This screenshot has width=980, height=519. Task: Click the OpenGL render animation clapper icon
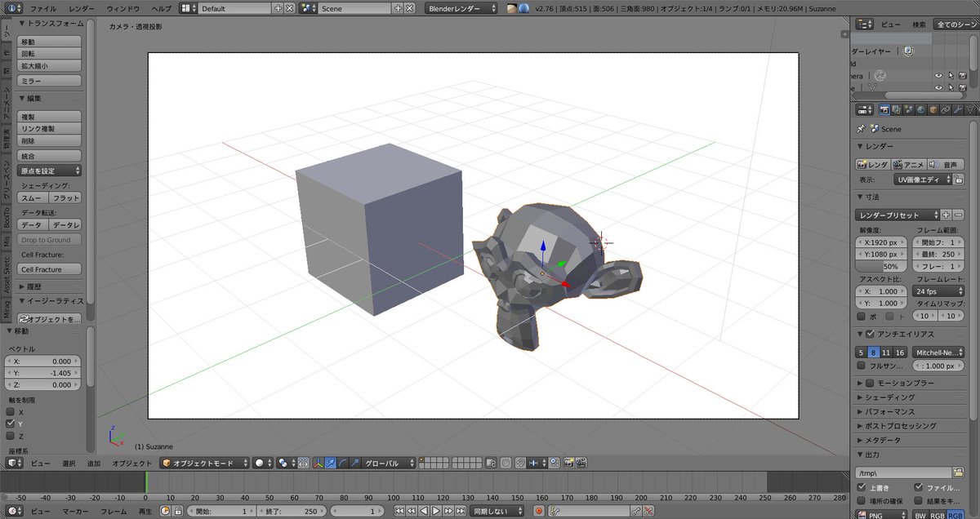tap(581, 463)
